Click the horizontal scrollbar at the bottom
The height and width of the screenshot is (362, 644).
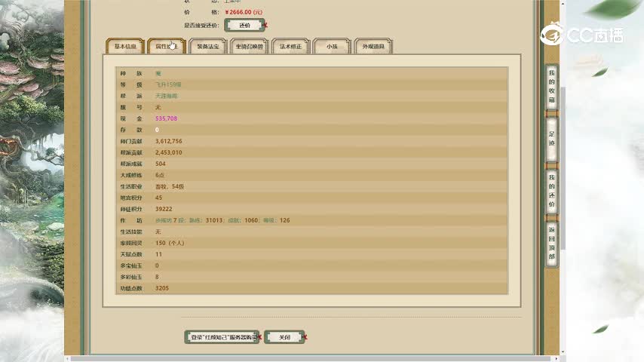point(302,358)
